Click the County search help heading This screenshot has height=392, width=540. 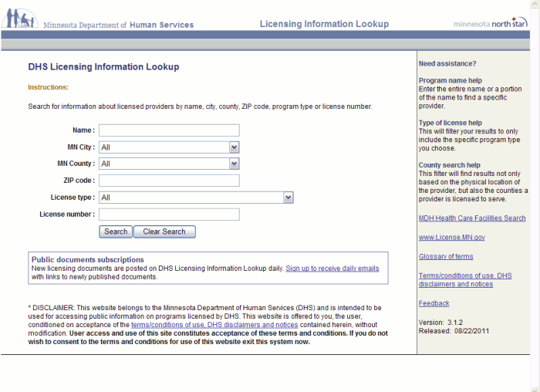tap(450, 165)
